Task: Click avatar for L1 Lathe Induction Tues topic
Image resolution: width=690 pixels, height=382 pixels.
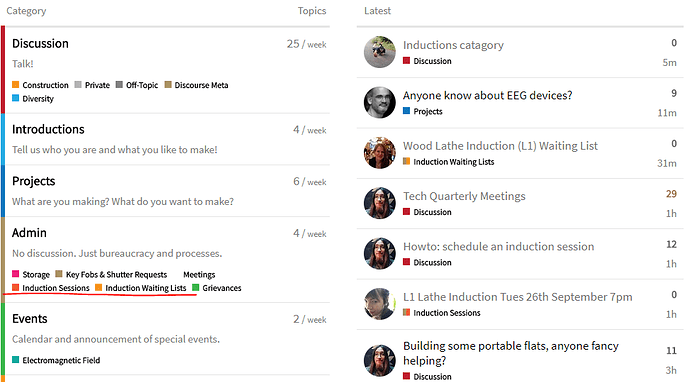Action: point(380,304)
